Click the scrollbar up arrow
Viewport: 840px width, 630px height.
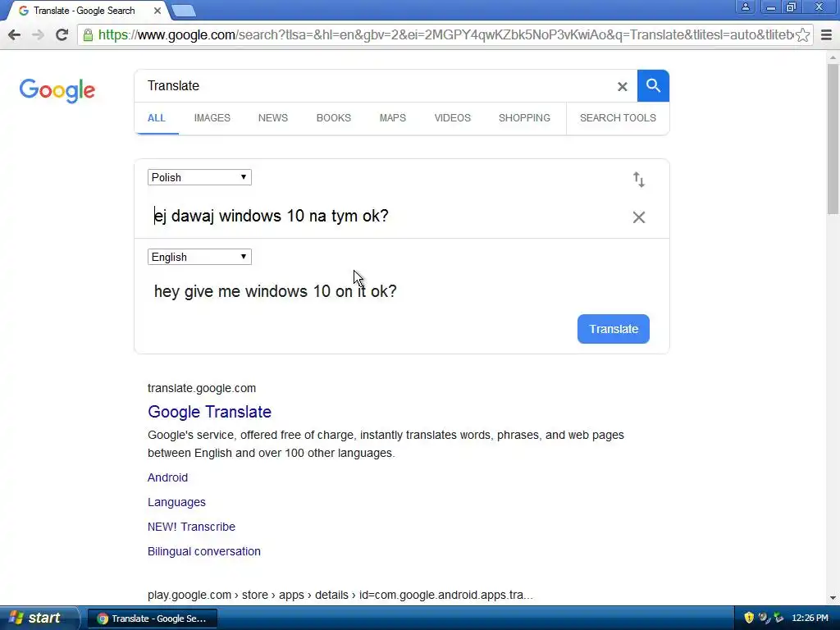pos(833,57)
